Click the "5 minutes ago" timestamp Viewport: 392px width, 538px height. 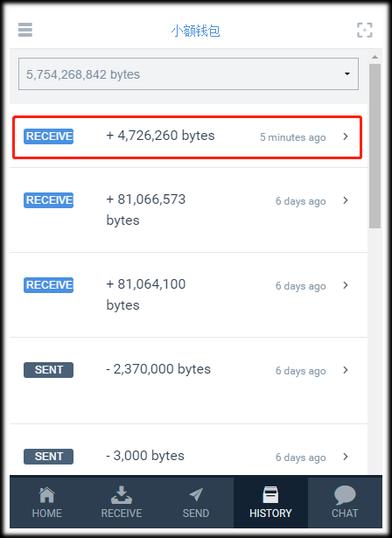(293, 137)
